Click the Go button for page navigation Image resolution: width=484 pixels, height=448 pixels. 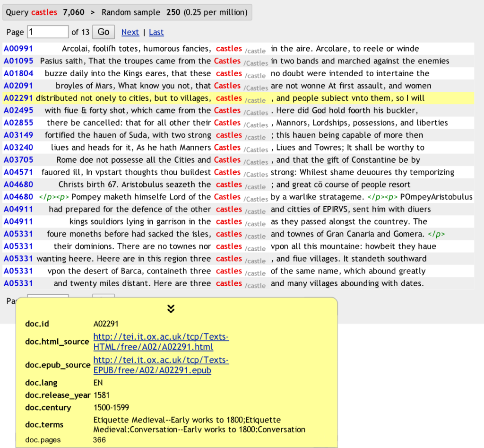tap(104, 32)
